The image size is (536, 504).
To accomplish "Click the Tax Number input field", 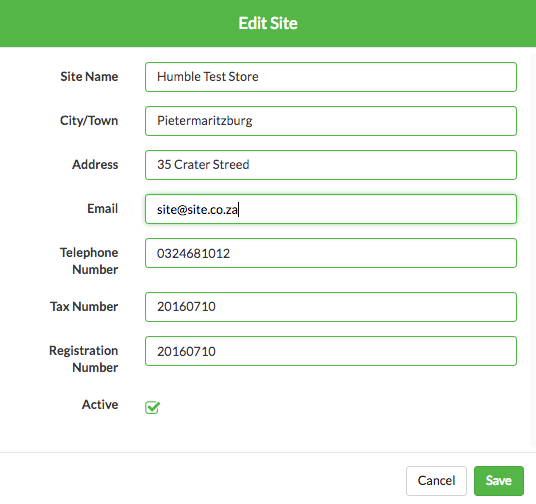I will (331, 307).
